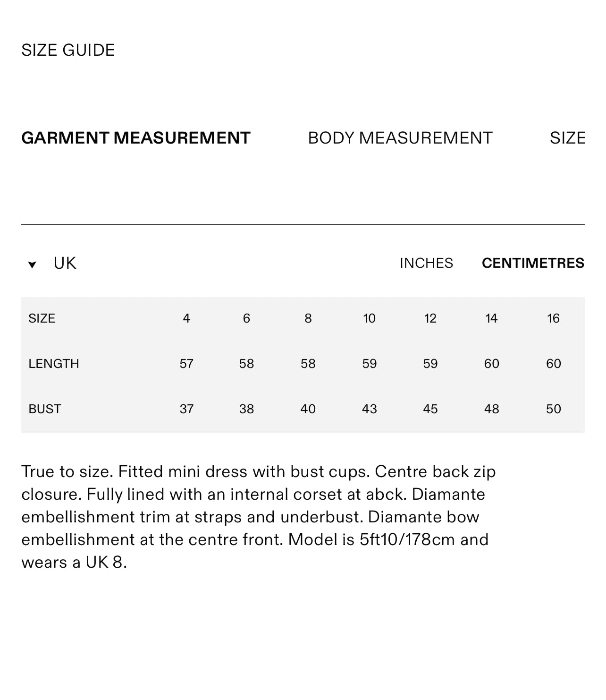Click the BUST row label

pos(45,409)
